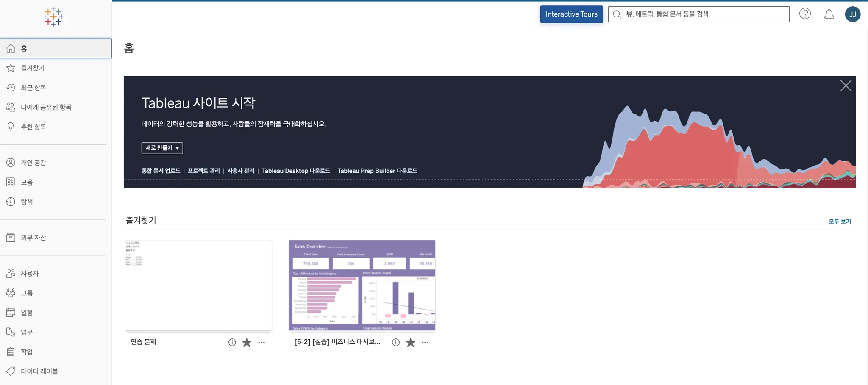Open 작업 in the sidebar
Viewport: 868px width, 385px height.
click(x=56, y=352)
